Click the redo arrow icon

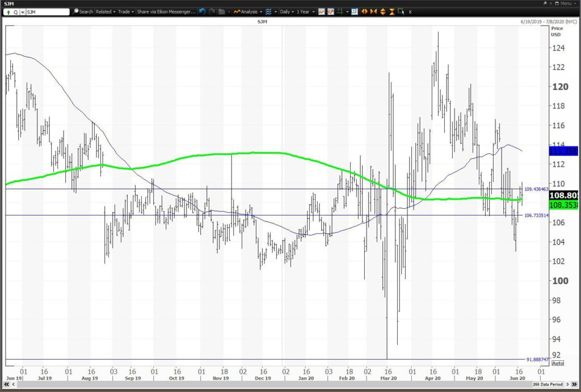tap(212, 12)
